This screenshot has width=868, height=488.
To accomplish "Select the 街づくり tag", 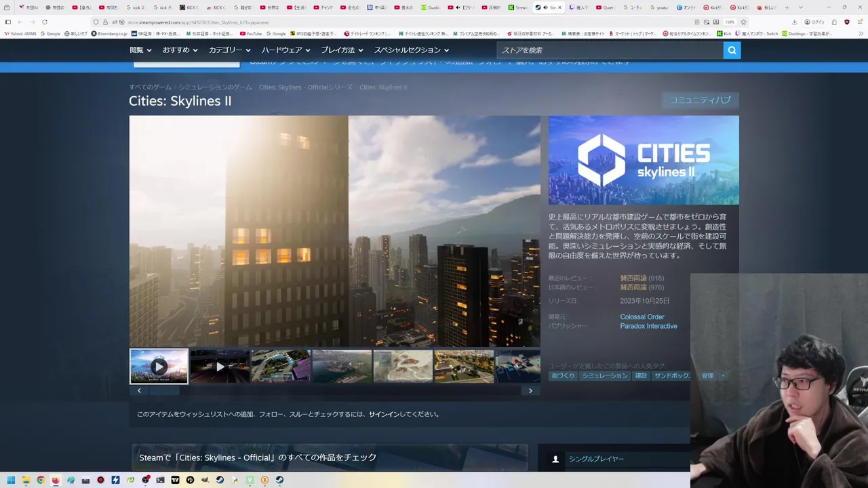I will (x=563, y=375).
